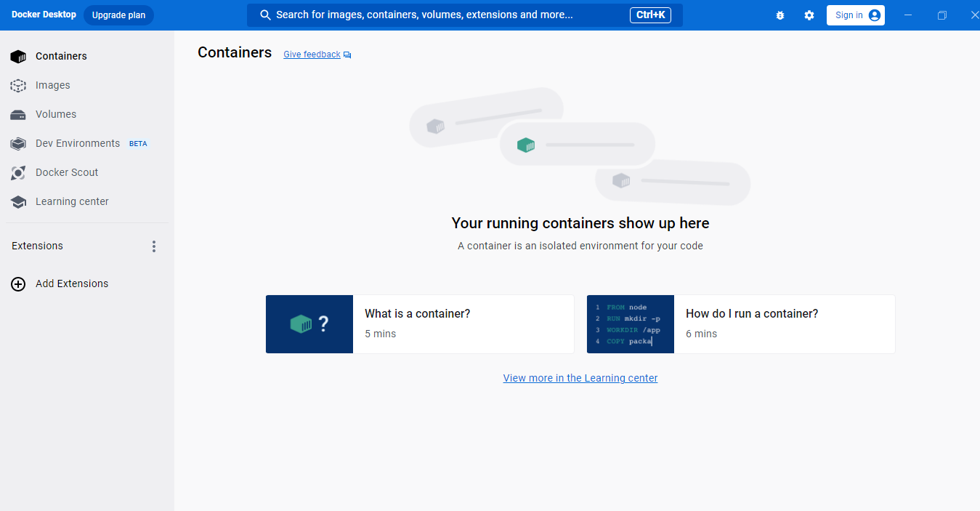Click the feedback speech bubble icon
The width and height of the screenshot is (980, 511).
347,55
